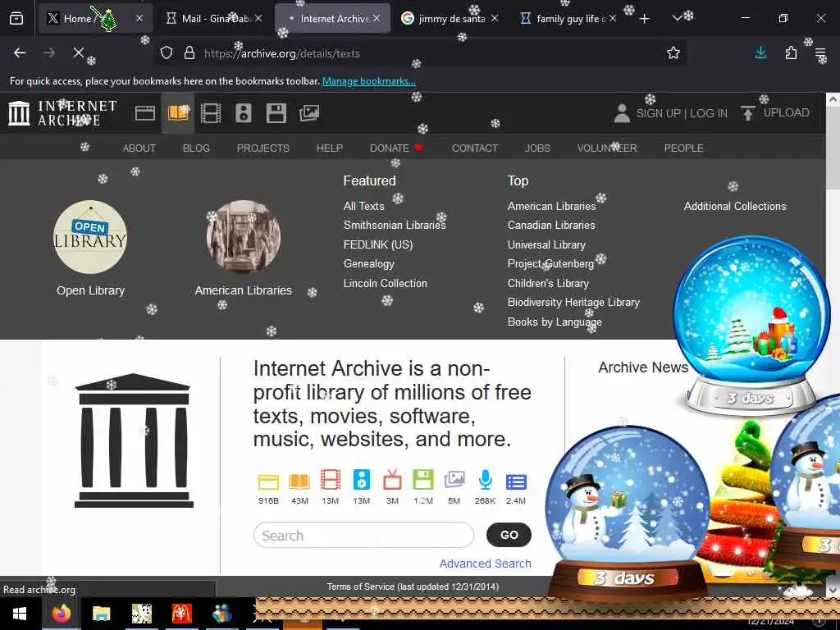Open the Web (Wayback) icon in Archive header

tap(144, 113)
